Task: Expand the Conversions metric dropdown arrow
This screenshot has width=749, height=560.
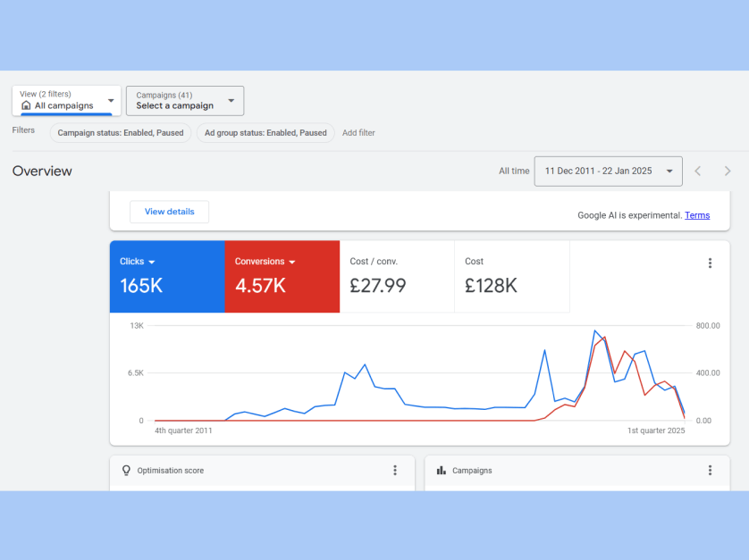Action: [292, 262]
